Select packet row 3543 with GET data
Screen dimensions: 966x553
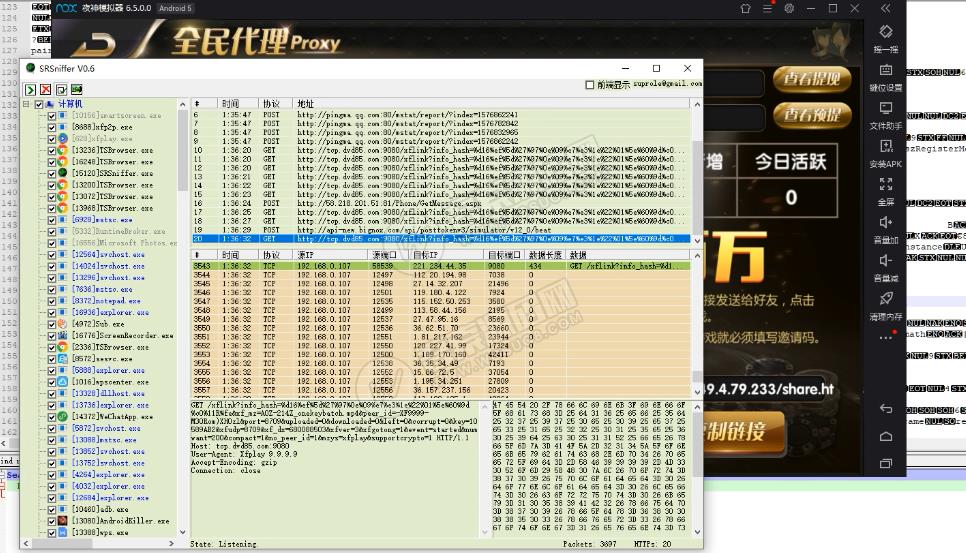pos(441,266)
